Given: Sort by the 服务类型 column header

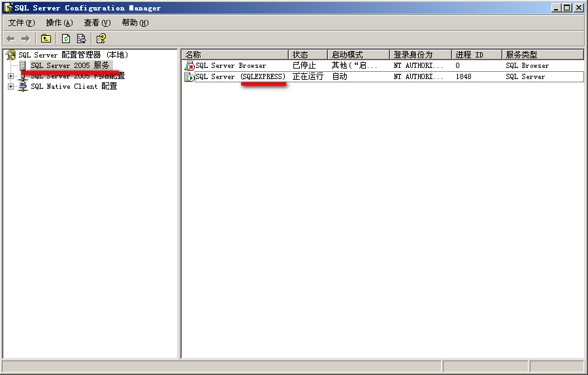Looking at the screenshot, I should [x=543, y=55].
